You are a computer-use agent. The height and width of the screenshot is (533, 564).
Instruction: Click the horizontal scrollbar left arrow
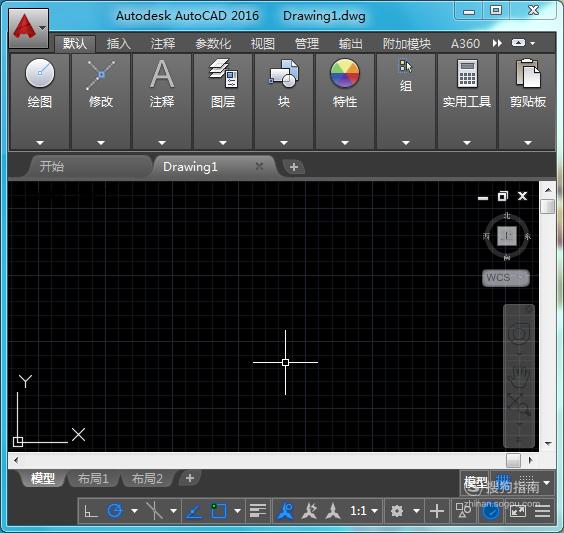(16, 460)
